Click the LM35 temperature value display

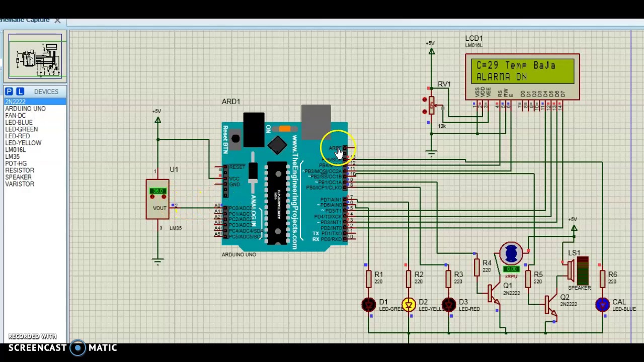(x=158, y=191)
